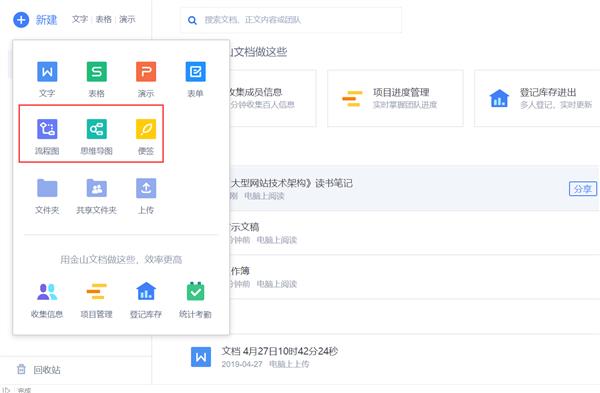Click the 演示 shortcut in top bar
The height and width of the screenshot is (393, 600).
(x=127, y=19)
